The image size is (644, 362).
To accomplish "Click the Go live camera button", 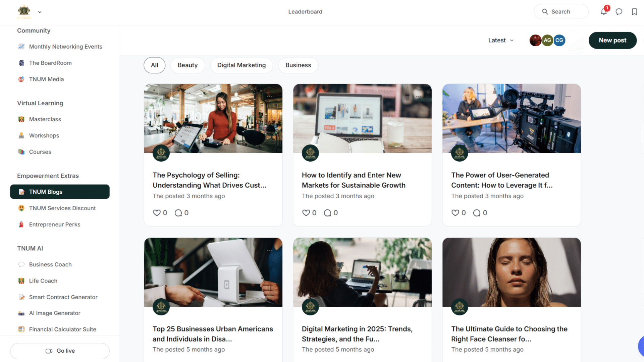I will pos(60,351).
